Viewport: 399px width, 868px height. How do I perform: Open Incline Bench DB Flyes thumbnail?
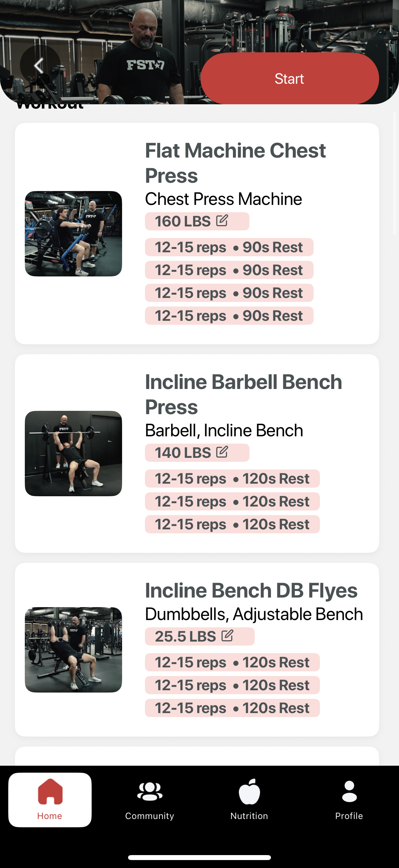pyautogui.click(x=73, y=650)
